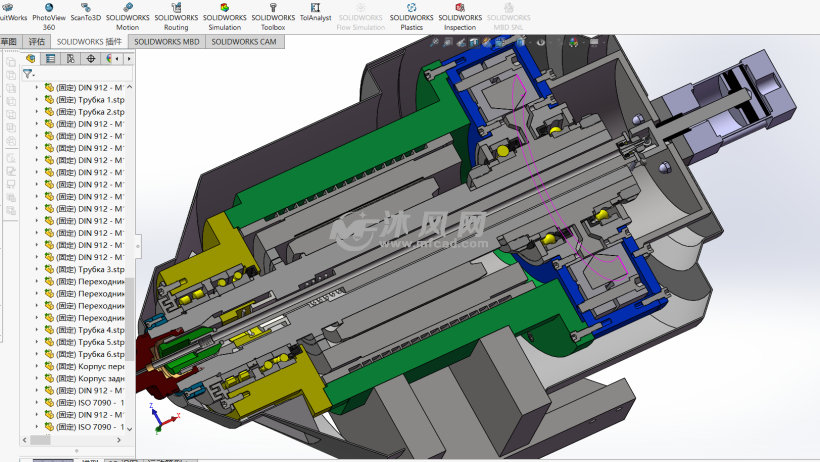Toggle the SOLIDWORKS Simulation add-in
This screenshot has width=820, height=462.
tap(224, 13)
